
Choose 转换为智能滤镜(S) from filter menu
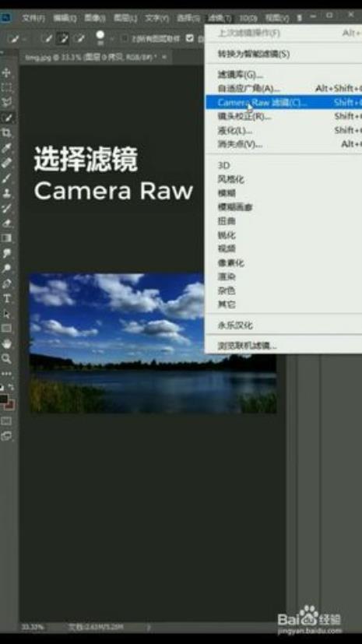pyautogui.click(x=283, y=54)
